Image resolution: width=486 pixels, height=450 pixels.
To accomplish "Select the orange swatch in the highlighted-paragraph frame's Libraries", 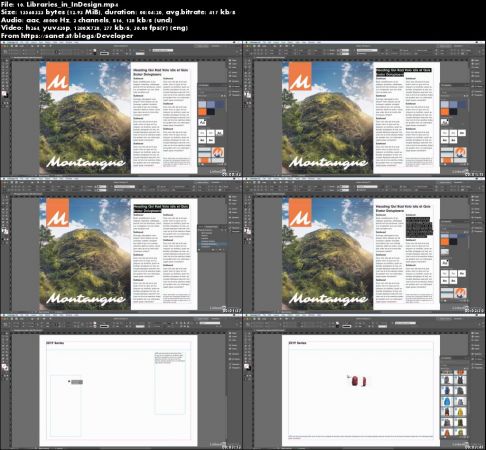I will (445, 242).
